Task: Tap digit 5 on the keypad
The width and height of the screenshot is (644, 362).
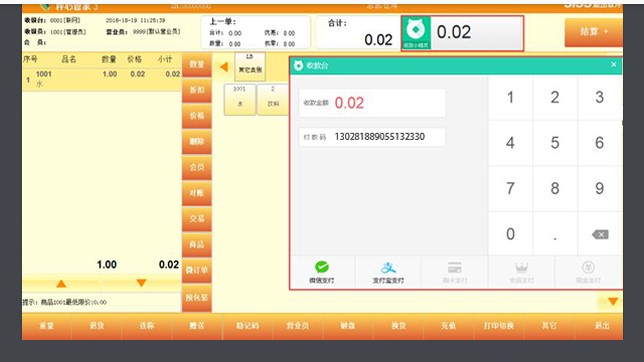Action: pyautogui.click(x=555, y=143)
